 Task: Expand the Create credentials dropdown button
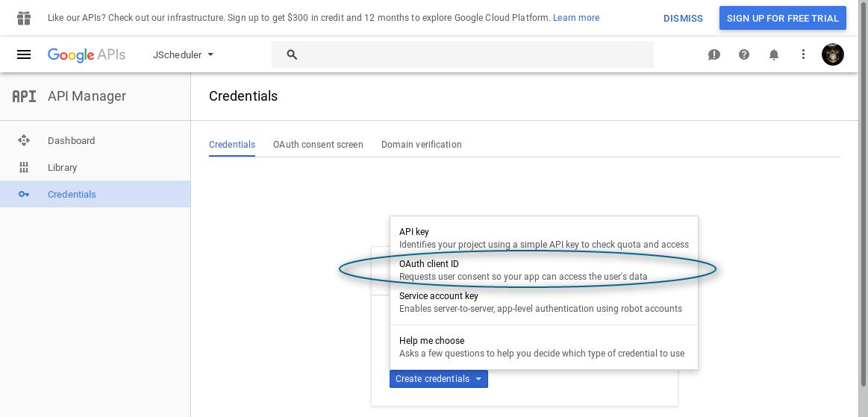pyautogui.click(x=438, y=379)
